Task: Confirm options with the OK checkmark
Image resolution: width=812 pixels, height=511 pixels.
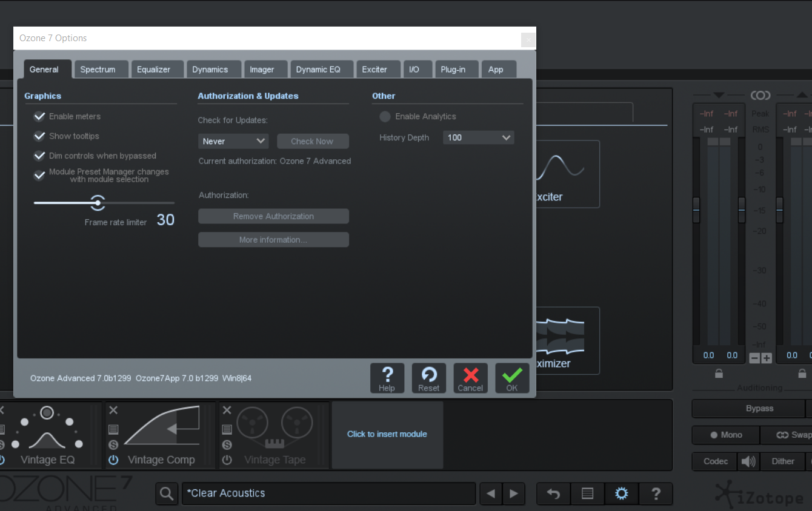Action: [x=512, y=378]
